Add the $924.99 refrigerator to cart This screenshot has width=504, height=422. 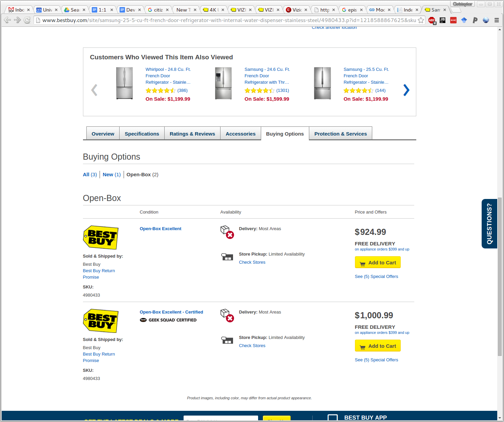tap(378, 262)
